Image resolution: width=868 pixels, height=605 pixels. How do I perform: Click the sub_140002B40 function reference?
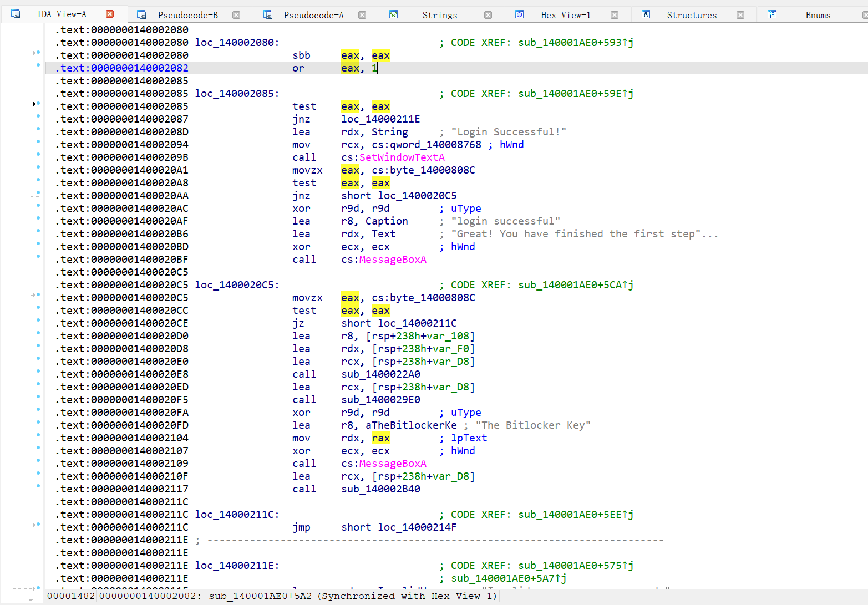click(x=380, y=489)
